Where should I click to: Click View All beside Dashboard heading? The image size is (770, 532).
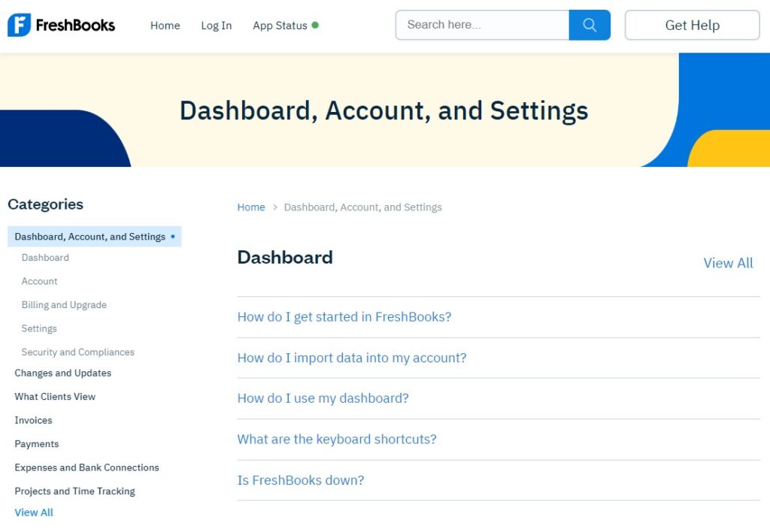[728, 263]
